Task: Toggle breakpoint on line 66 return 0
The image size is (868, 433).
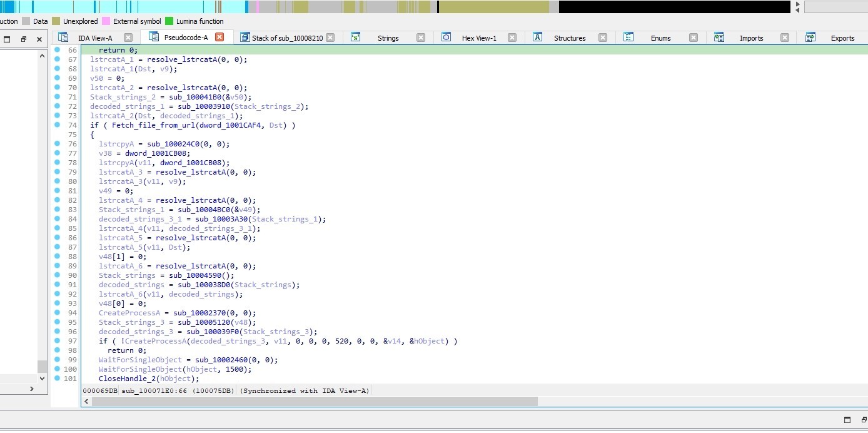Action: 57,50
